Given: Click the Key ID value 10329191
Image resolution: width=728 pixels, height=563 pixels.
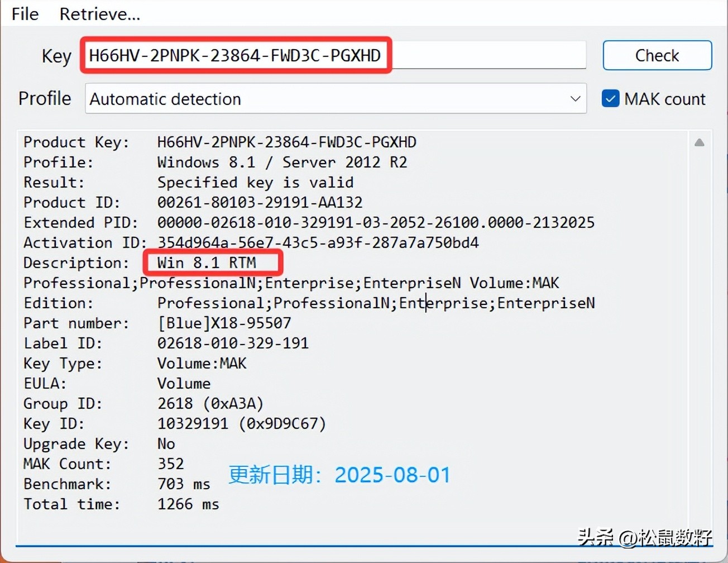Looking at the screenshot, I should [193, 424].
